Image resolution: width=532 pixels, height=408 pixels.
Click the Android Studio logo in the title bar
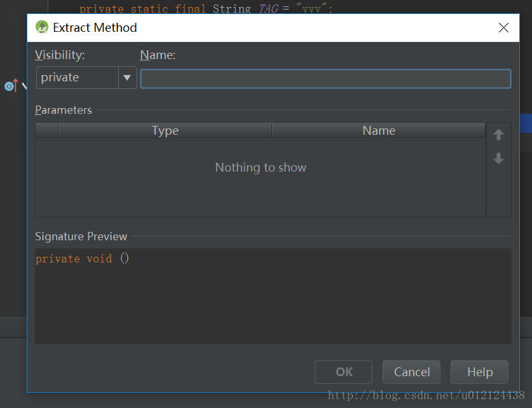coord(42,27)
